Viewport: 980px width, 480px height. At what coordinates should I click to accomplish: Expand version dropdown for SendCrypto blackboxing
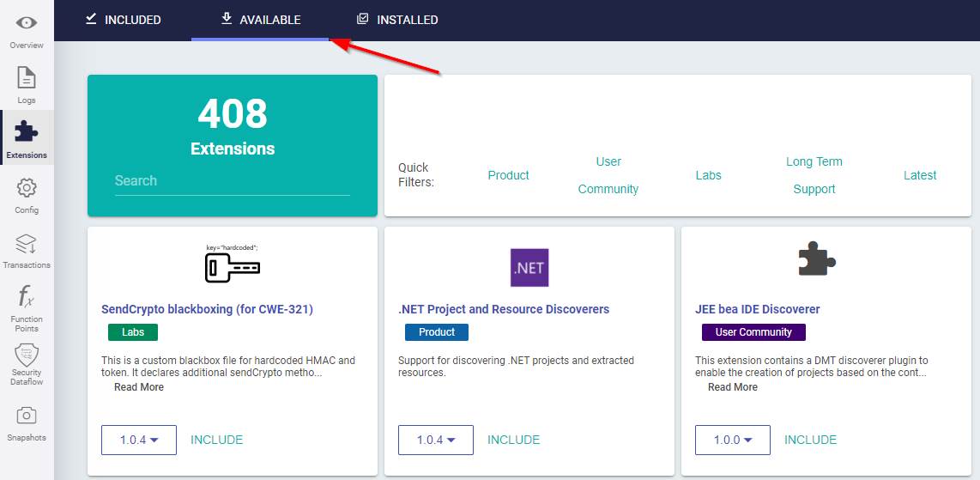click(139, 440)
